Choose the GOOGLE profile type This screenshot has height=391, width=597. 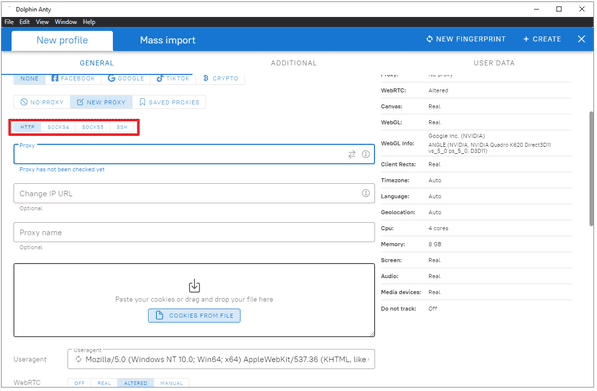pos(126,78)
